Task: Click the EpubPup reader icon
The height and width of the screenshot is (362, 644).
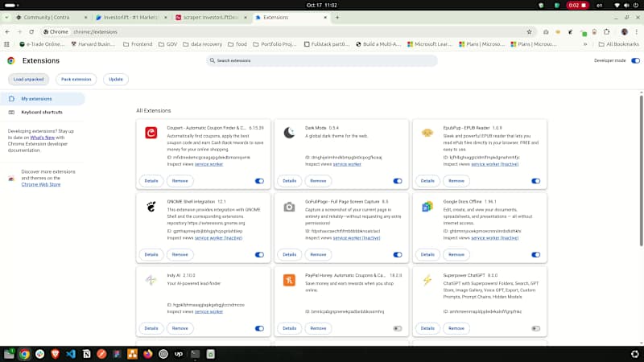Action: tap(427, 133)
